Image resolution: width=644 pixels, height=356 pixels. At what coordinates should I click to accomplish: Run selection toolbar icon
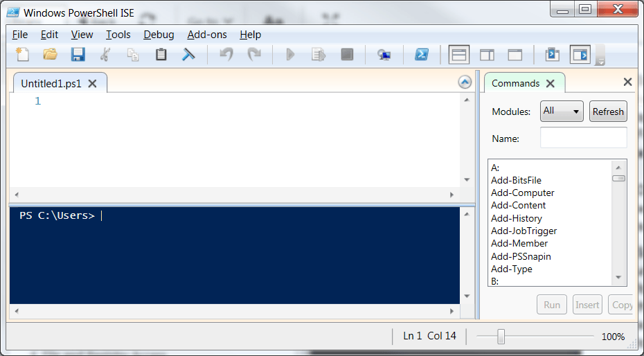[319, 54]
